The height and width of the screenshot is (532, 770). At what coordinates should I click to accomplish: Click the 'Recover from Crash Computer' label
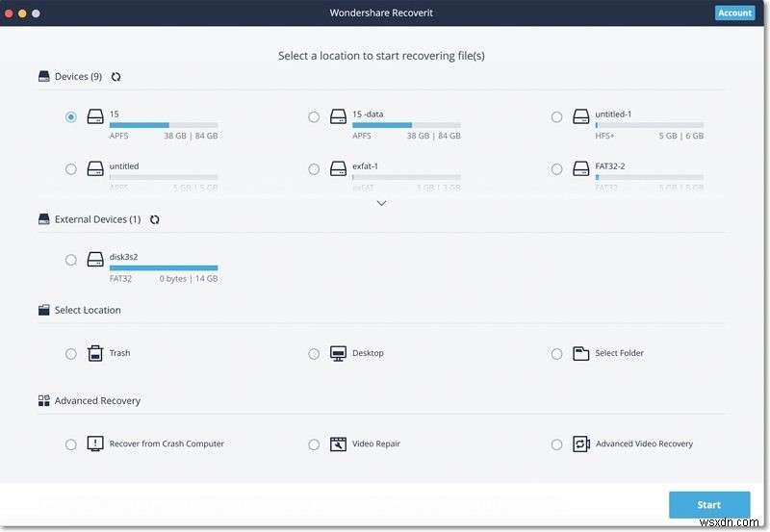(167, 443)
